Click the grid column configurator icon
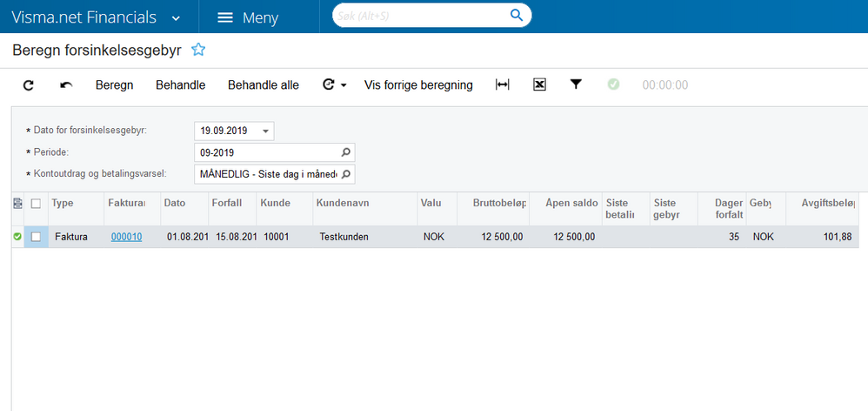This screenshot has height=411, width=868. click(17, 204)
